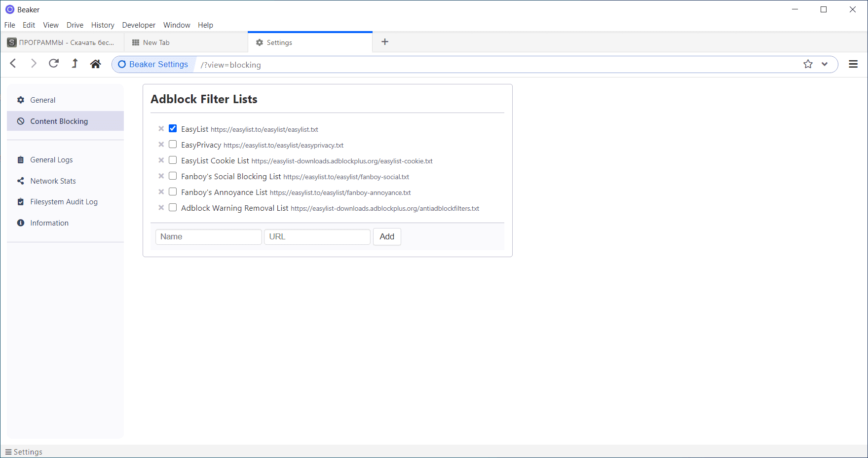Go forward using the forward arrow

34,64
